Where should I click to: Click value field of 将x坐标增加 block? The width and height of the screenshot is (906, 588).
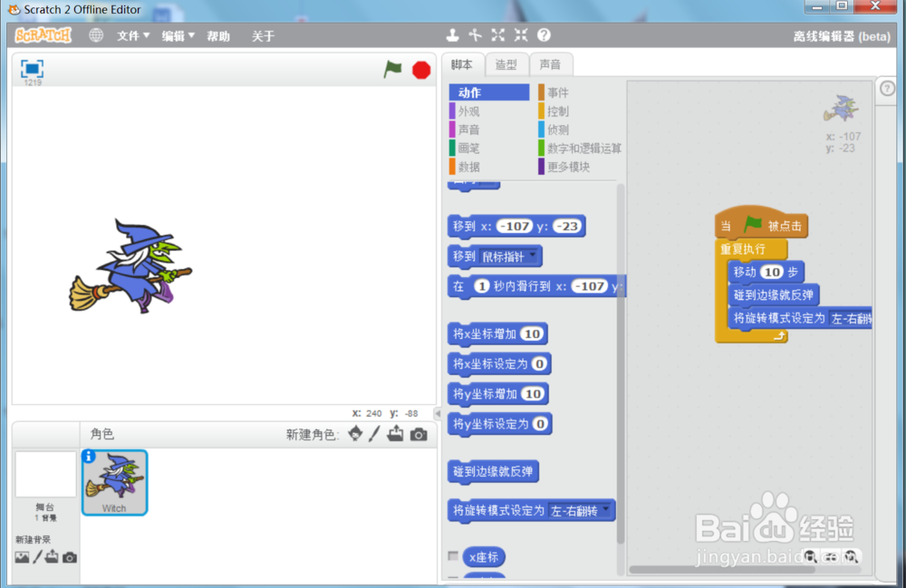(532, 333)
